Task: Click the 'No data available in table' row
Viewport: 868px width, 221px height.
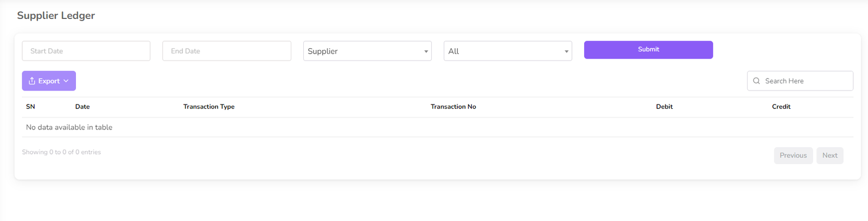Action: point(69,127)
